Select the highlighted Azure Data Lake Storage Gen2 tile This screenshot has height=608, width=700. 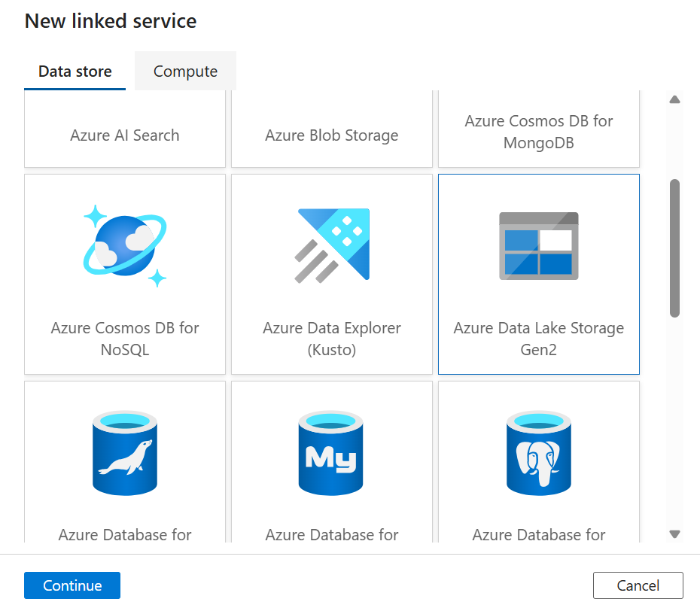pos(538,274)
